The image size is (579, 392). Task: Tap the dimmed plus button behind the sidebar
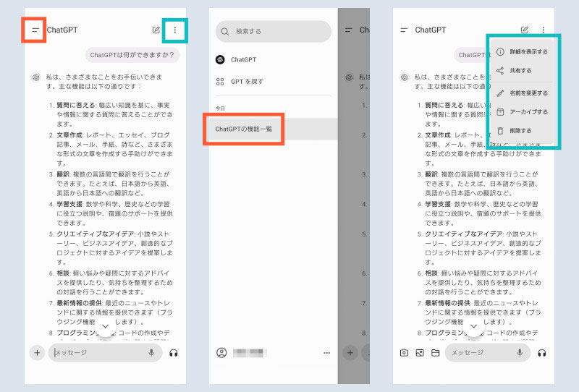pos(350,352)
